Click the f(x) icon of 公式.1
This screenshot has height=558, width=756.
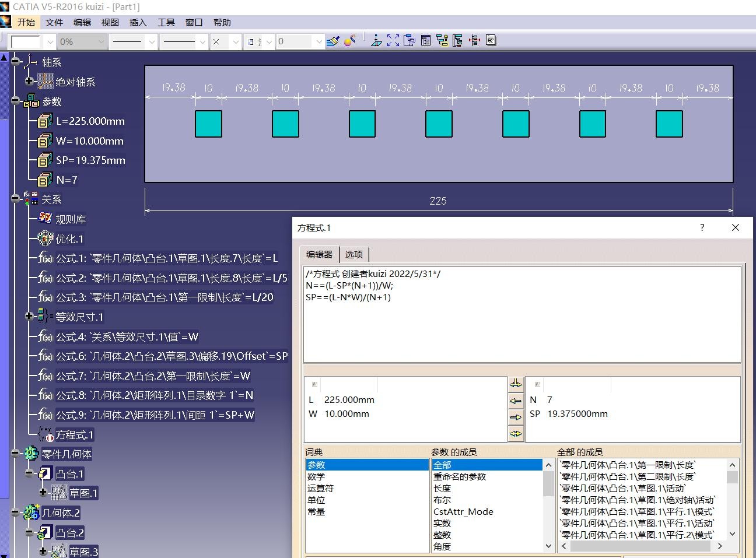pos(45,258)
